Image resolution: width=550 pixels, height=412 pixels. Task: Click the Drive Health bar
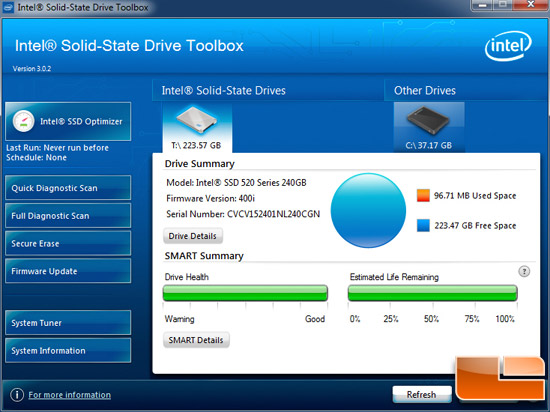pyautogui.click(x=245, y=293)
